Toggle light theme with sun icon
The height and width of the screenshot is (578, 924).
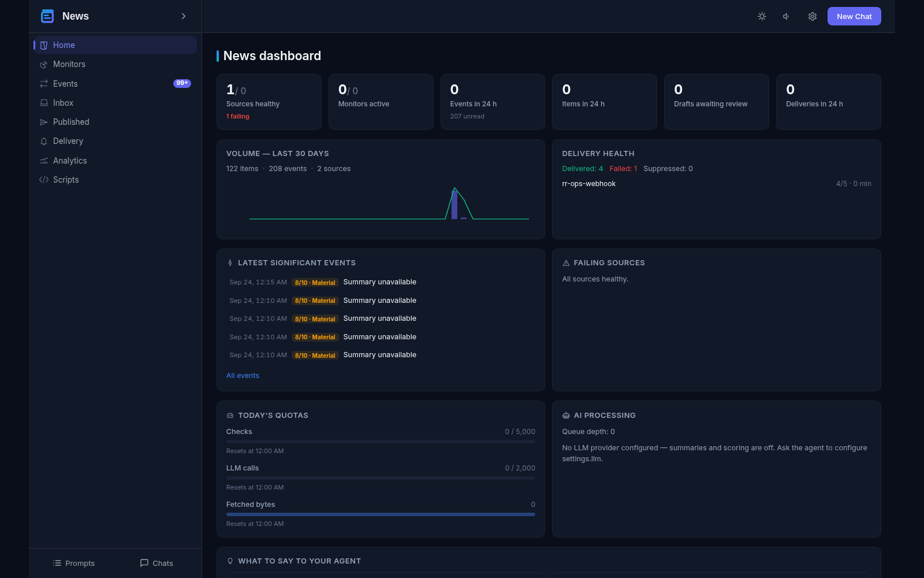pyautogui.click(x=762, y=16)
